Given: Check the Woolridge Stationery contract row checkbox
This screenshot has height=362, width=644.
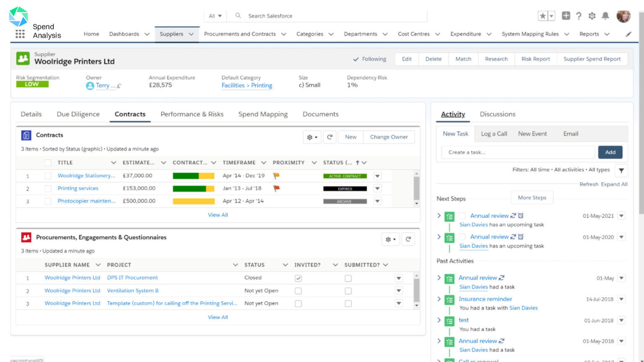Looking at the screenshot, I should pyautogui.click(x=47, y=176).
